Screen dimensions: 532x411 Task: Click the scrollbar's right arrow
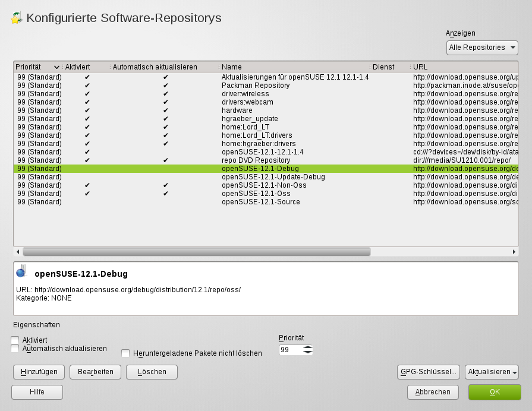(514, 252)
